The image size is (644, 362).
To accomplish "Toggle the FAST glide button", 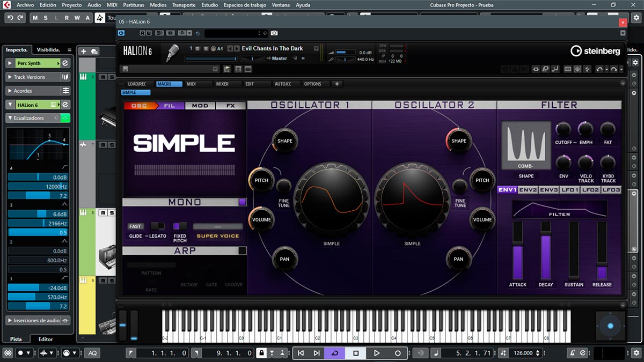I will (135, 226).
